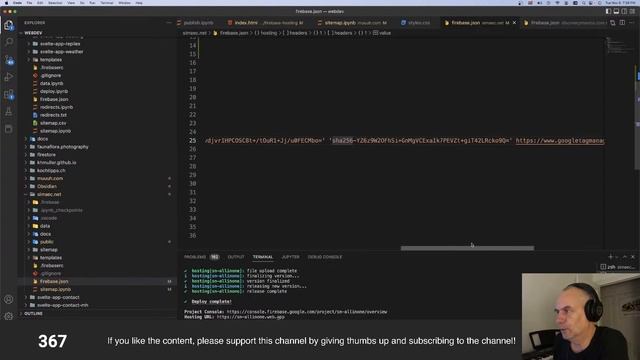The width and height of the screenshot is (640, 360).
Task: Expand the OUTLINE section
Action: pos(33,313)
